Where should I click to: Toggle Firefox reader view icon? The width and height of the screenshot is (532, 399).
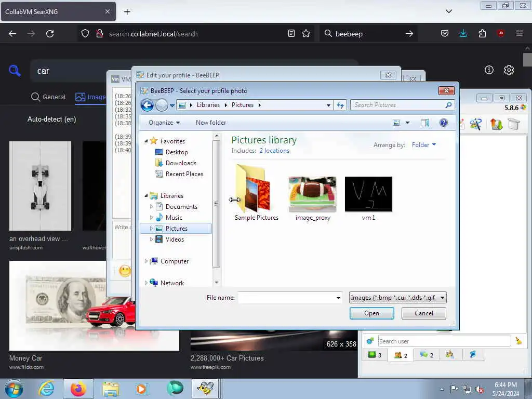click(291, 33)
